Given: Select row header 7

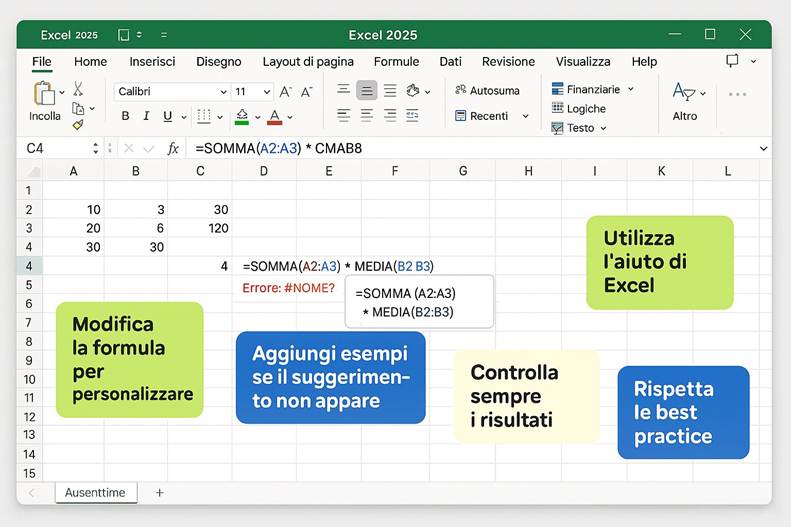Looking at the screenshot, I should click(x=29, y=323).
